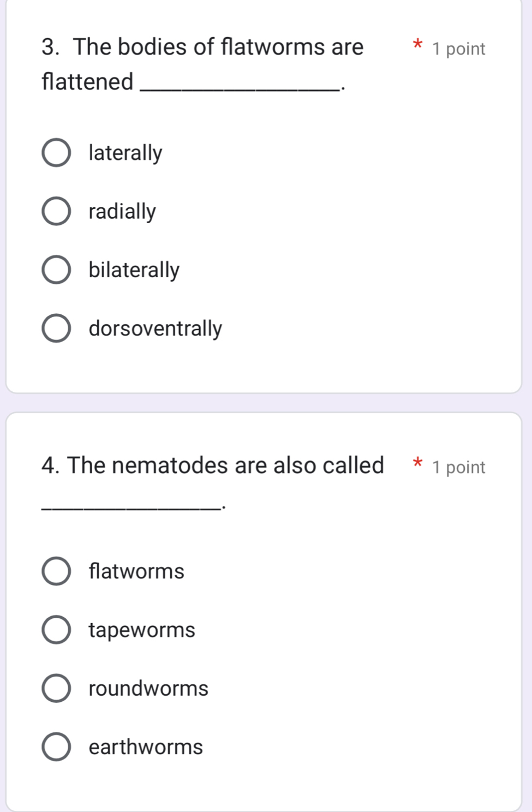Screen dimensions: 532x812
Task: Choose the 'radially' radio button circle
Action: tap(56, 212)
